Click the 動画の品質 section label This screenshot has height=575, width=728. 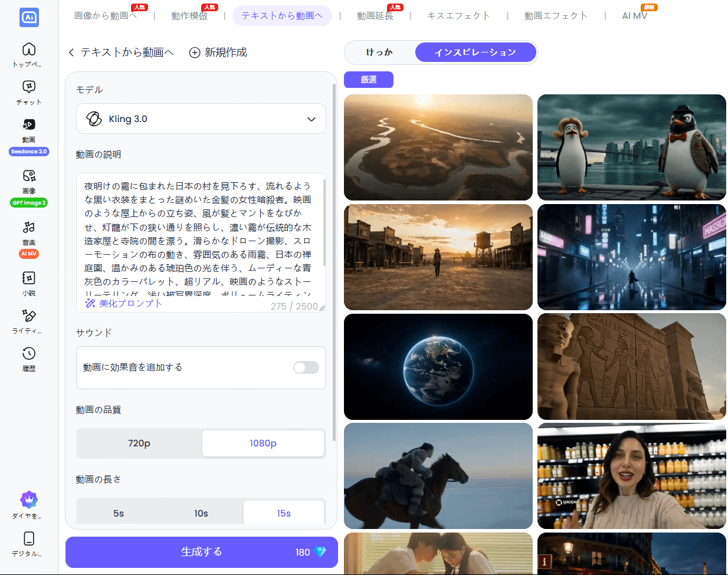tap(99, 410)
